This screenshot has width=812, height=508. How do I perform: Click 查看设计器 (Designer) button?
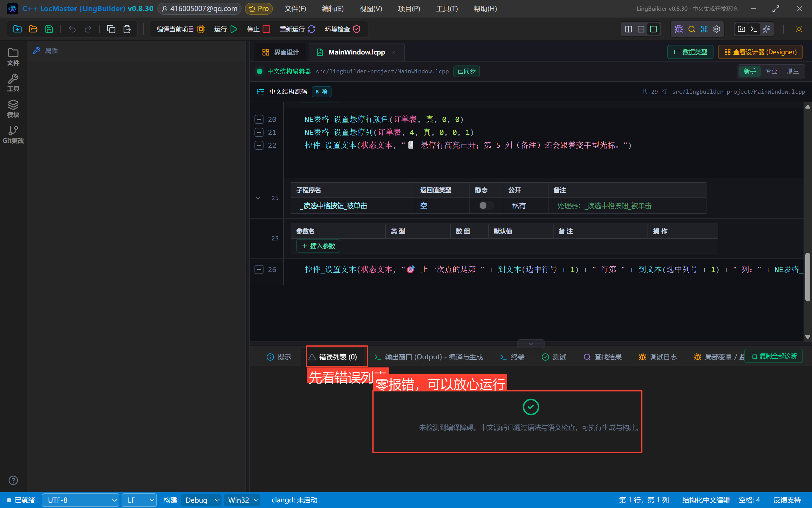[760, 52]
